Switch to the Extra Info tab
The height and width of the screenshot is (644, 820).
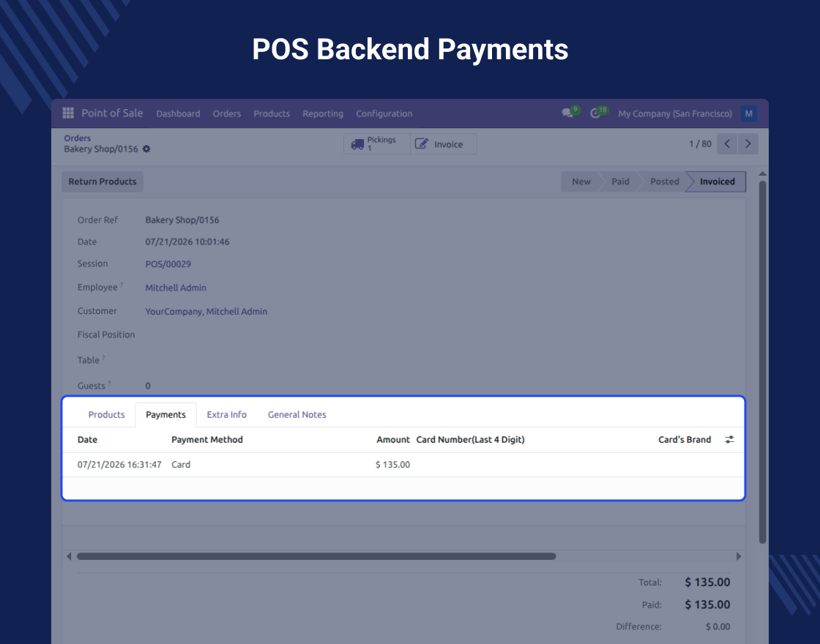point(226,414)
